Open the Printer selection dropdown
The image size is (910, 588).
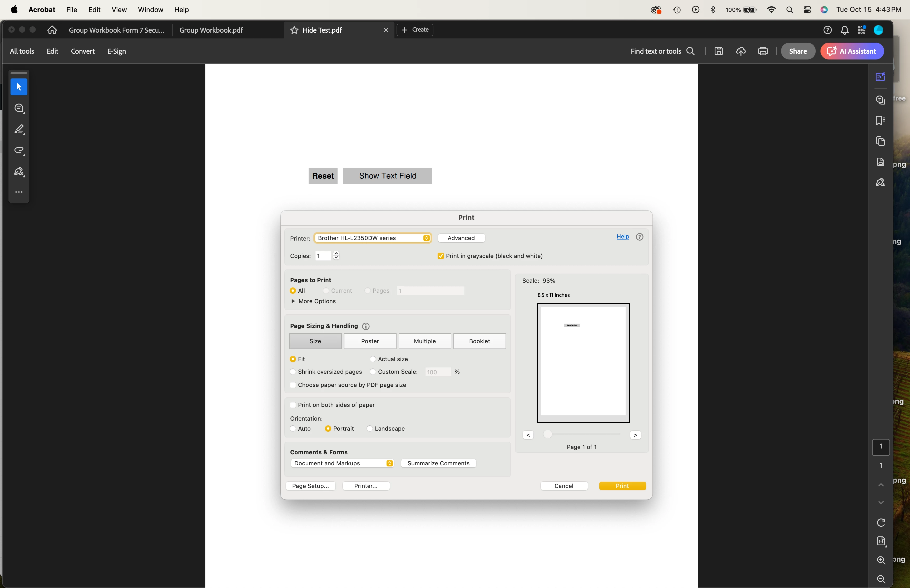point(372,238)
